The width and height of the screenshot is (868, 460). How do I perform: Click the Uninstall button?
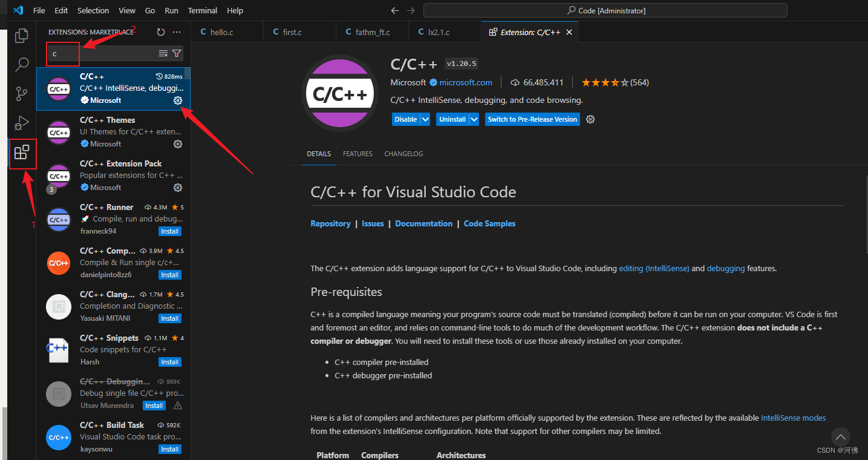pyautogui.click(x=452, y=119)
